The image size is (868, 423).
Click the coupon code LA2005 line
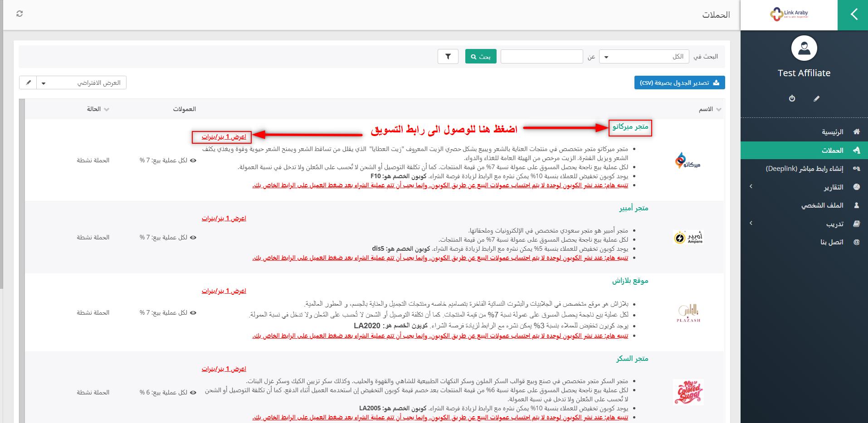pyautogui.click(x=494, y=408)
